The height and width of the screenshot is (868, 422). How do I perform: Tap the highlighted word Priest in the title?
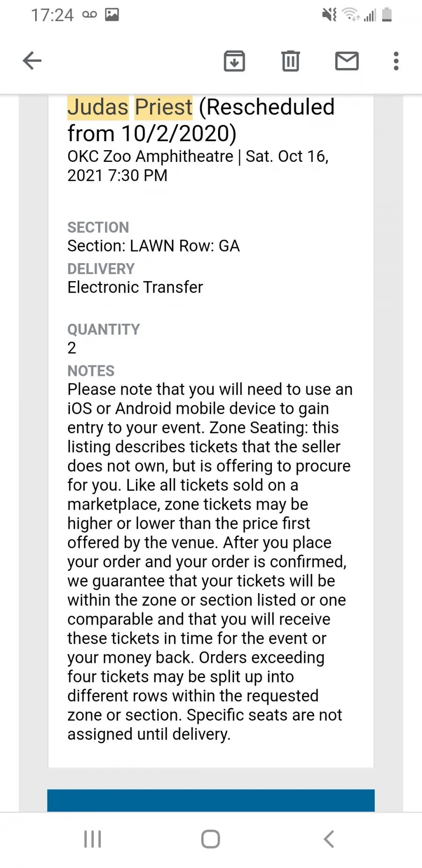click(x=164, y=107)
